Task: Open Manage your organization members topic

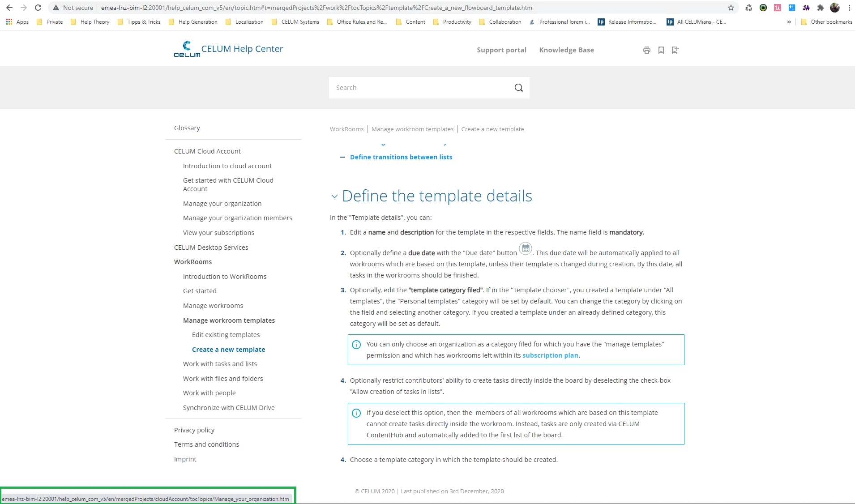Action: coord(238,218)
